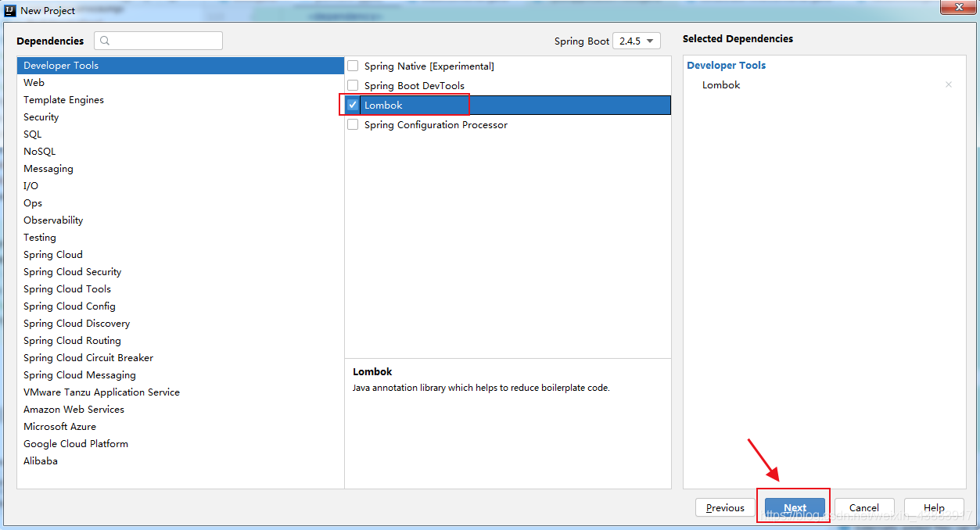Select the Spring Cloud category
Screen dimensions: 980x530
click(180, 255)
